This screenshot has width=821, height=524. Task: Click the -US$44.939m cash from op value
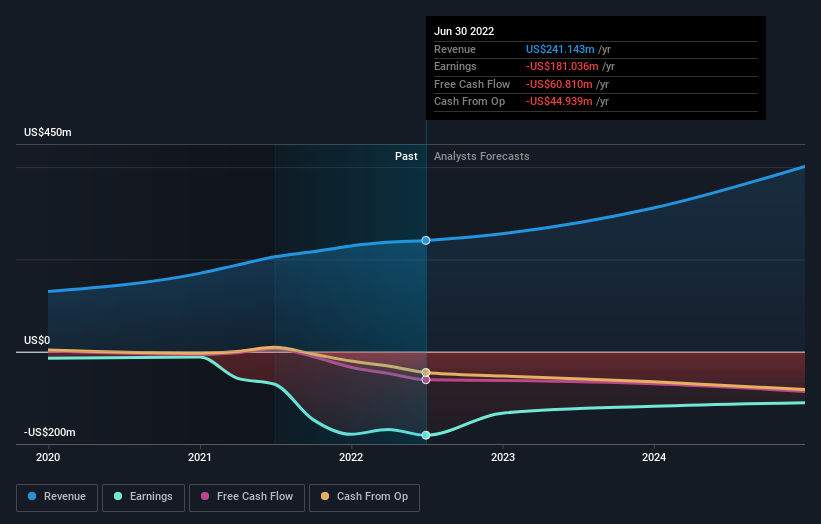click(x=559, y=102)
